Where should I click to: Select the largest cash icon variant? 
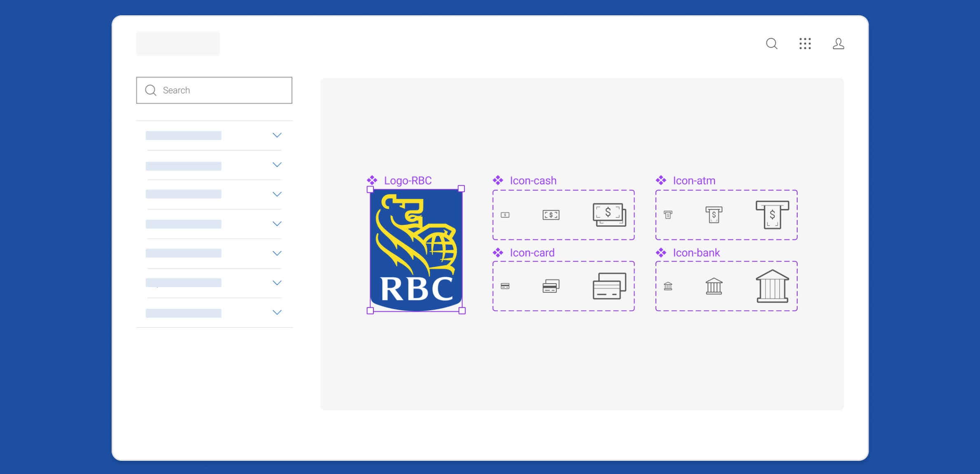point(609,215)
